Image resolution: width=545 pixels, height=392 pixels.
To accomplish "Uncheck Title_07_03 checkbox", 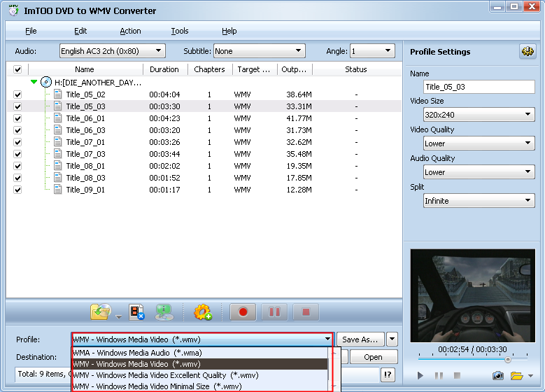I will point(17,154).
